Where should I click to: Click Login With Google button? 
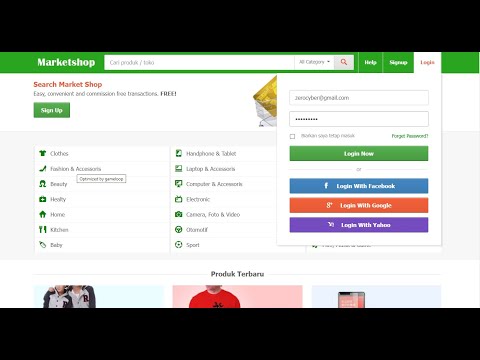coord(359,205)
